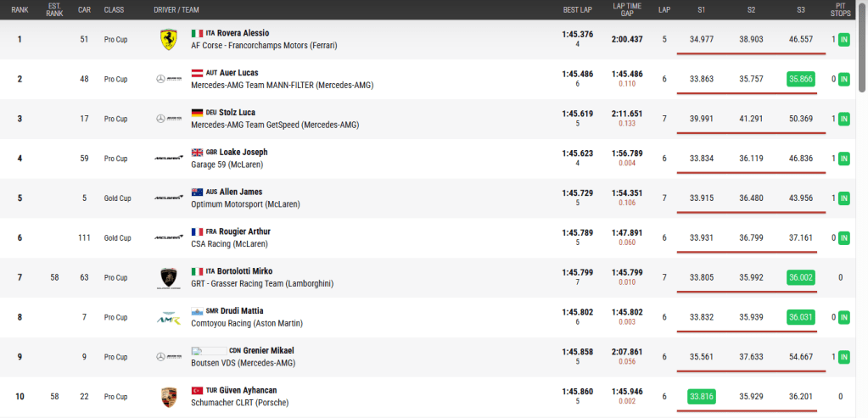This screenshot has width=868, height=418.
Task: Open driver Rougier Arthur's entry
Action: pyautogui.click(x=244, y=231)
